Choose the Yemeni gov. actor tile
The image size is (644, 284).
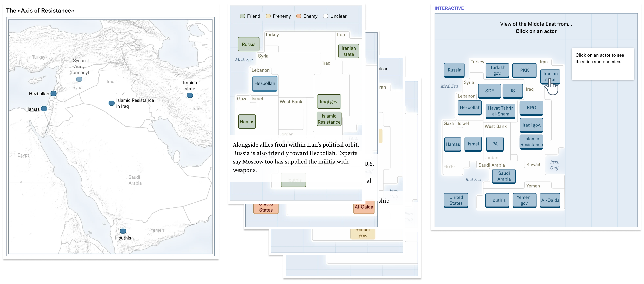pyautogui.click(x=524, y=200)
